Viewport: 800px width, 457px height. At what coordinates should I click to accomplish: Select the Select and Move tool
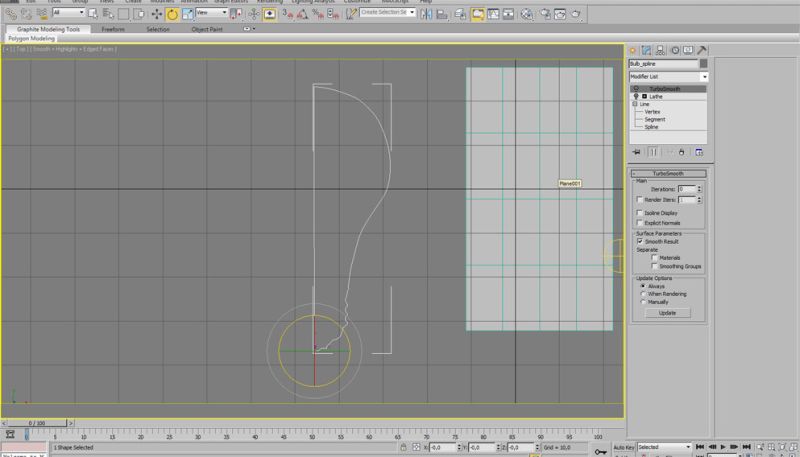click(157, 14)
